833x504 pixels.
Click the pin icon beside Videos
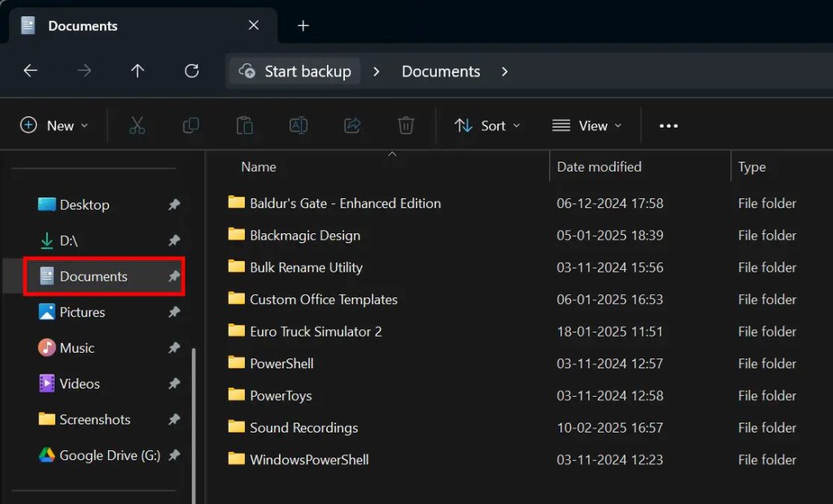point(174,383)
